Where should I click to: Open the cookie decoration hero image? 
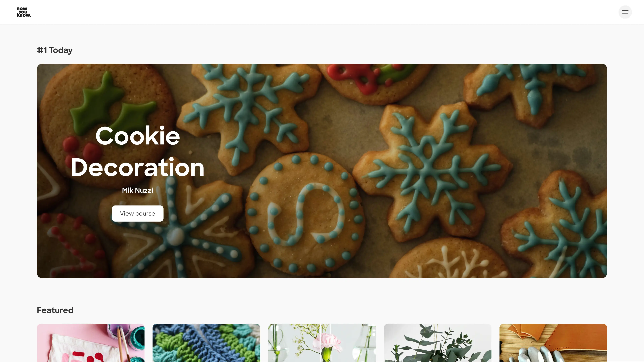coord(322,171)
